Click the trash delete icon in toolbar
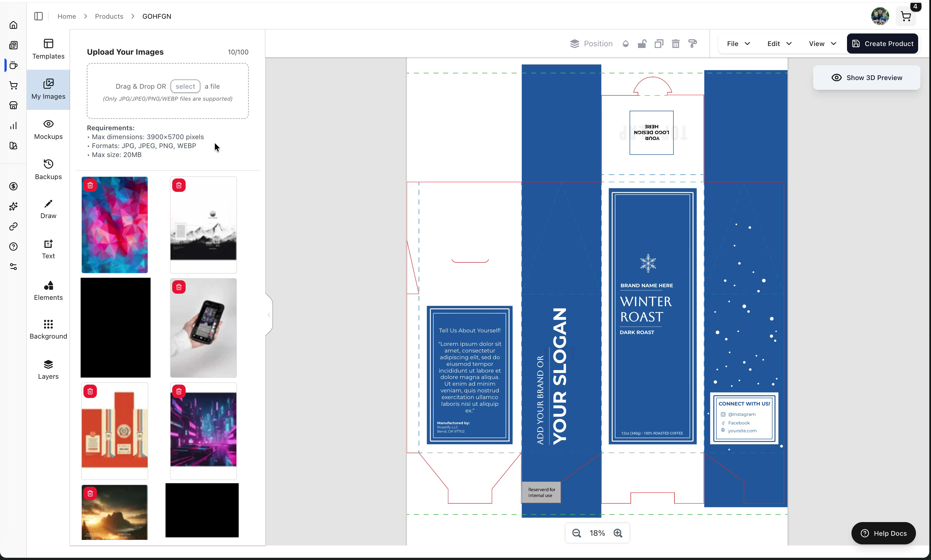Screen dimensions: 931x560 tap(675, 44)
